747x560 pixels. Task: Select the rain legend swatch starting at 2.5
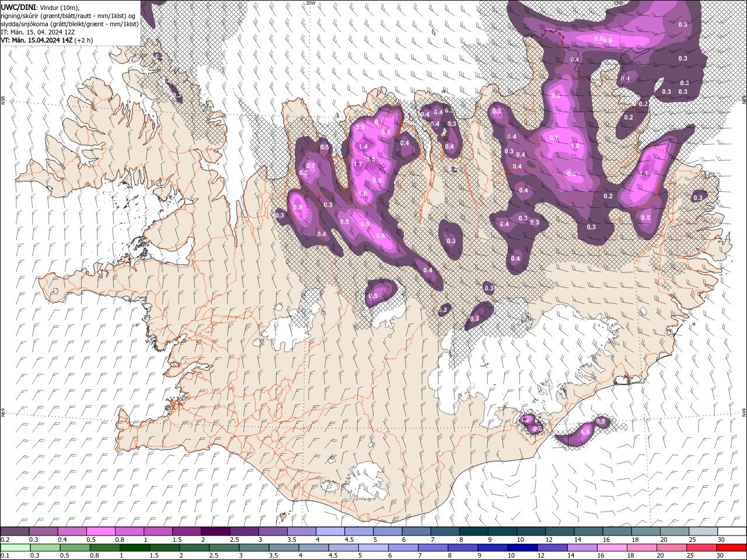(x=224, y=548)
